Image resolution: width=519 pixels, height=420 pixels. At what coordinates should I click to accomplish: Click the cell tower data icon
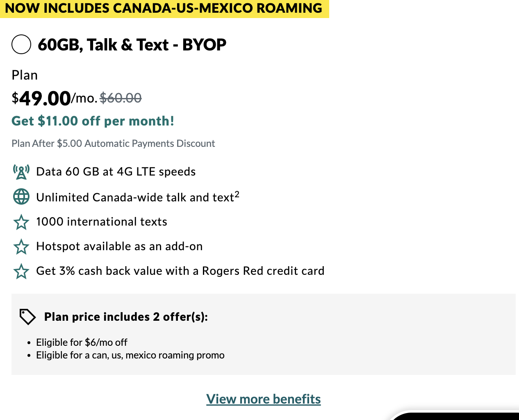pos(21,172)
